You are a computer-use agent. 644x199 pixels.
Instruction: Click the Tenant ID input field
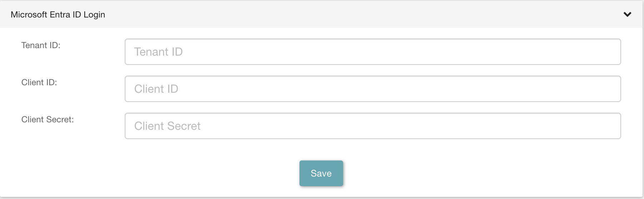pyautogui.click(x=372, y=52)
